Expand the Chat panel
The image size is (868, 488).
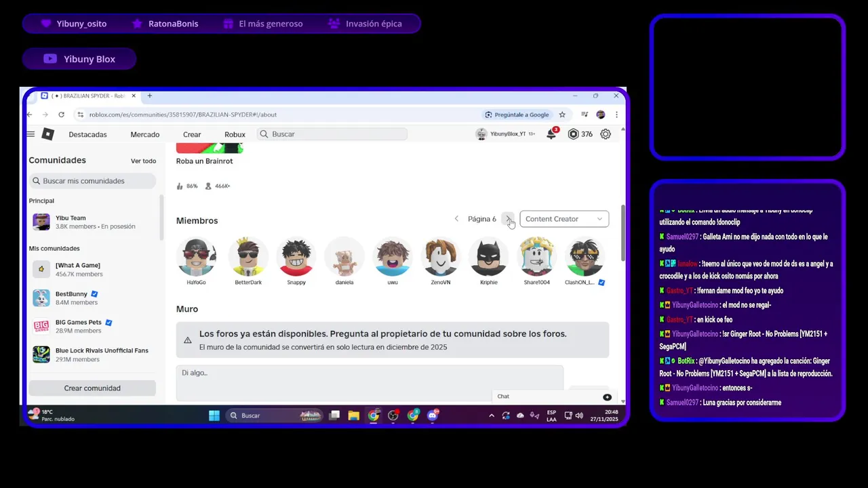click(x=555, y=396)
